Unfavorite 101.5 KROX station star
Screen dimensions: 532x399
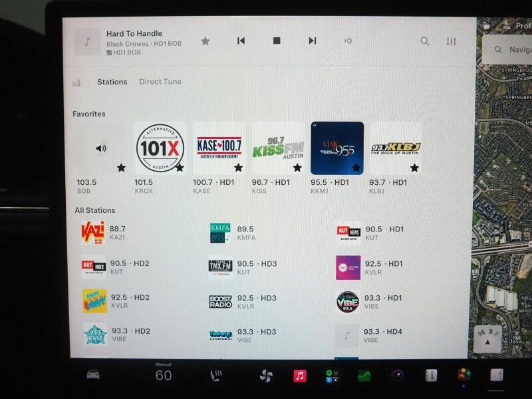pos(180,168)
